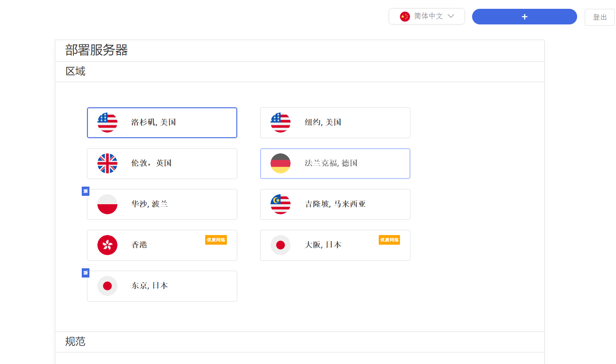Click the 优质网络 badge on 大阪 card
Image resolution: width=616 pixels, height=364 pixels.
tap(389, 240)
